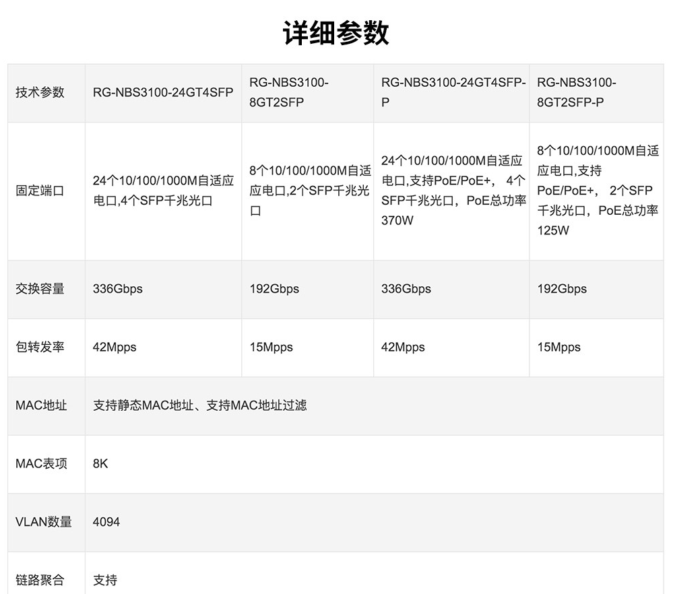Viewport: 700px width, 594px height.
Task: Click the RG-NBS3100-24GT4SFP column header
Action: (x=162, y=93)
